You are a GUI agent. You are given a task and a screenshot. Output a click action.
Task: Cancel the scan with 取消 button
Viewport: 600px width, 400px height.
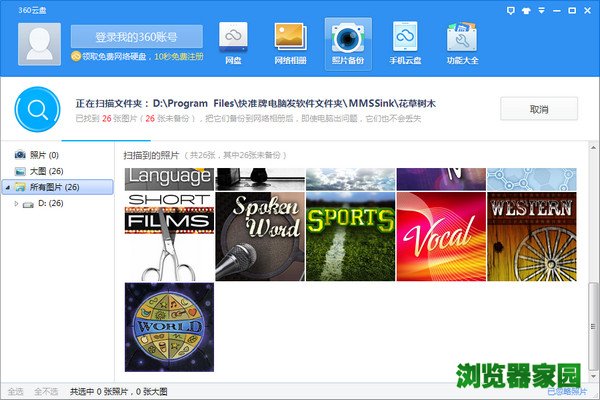(x=539, y=109)
